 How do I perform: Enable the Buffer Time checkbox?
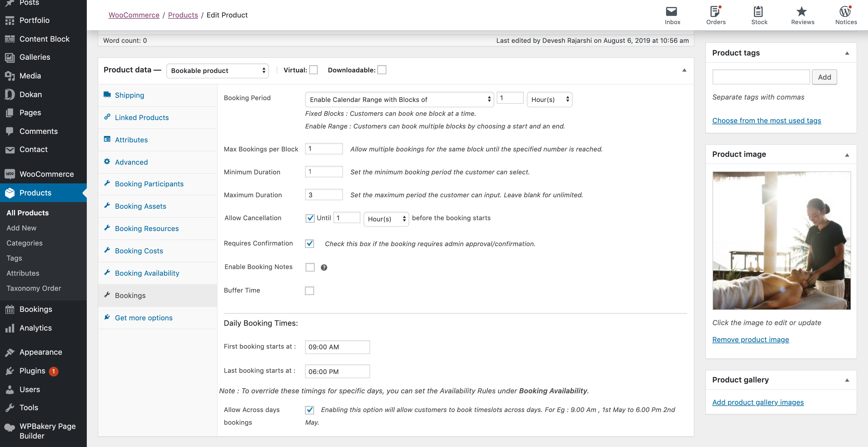[310, 290]
